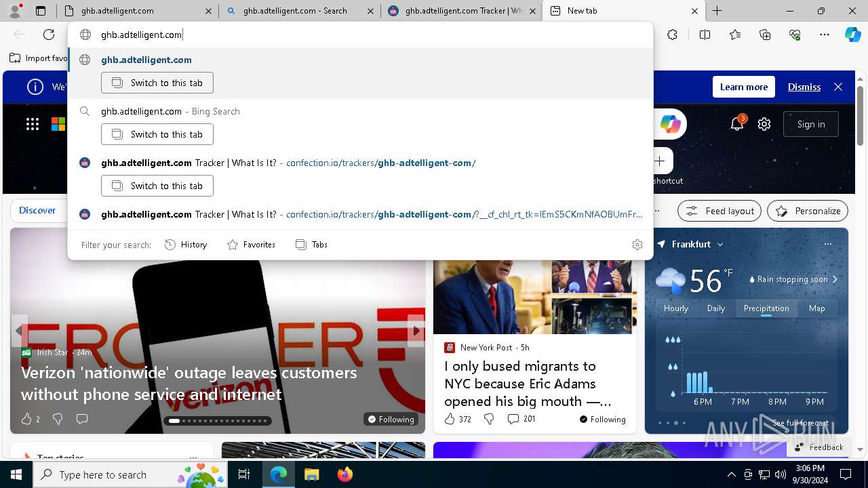
Task: Open the Action Center notifications icon
Action: coord(846,474)
